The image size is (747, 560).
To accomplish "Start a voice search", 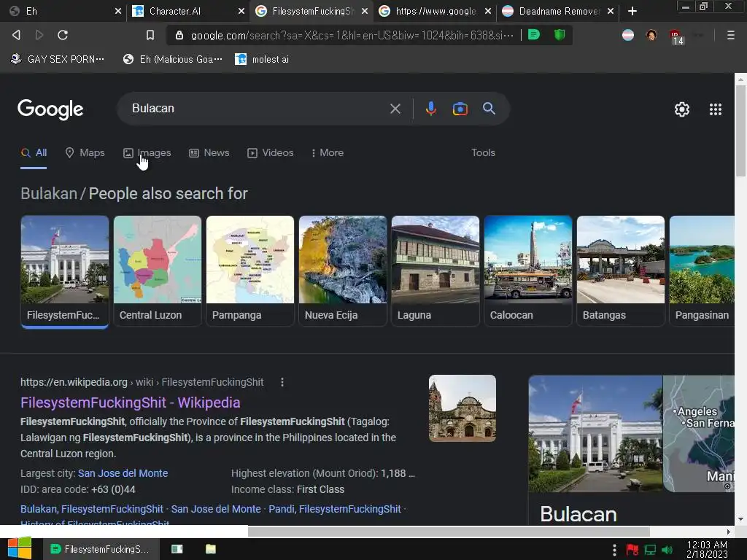I will point(430,109).
